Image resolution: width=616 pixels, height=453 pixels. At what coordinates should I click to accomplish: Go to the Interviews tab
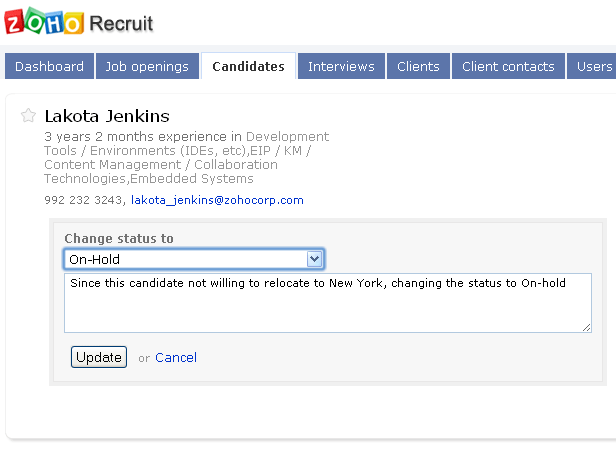pos(341,66)
